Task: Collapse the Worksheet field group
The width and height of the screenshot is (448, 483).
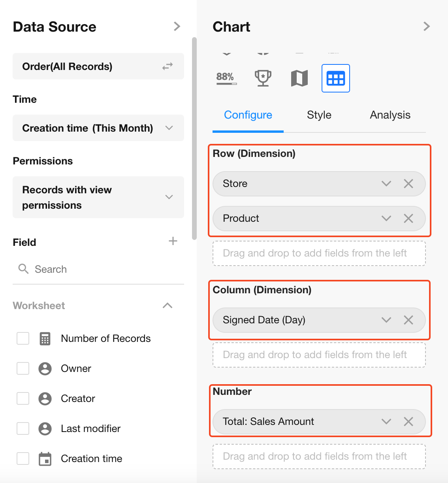Action: (168, 306)
